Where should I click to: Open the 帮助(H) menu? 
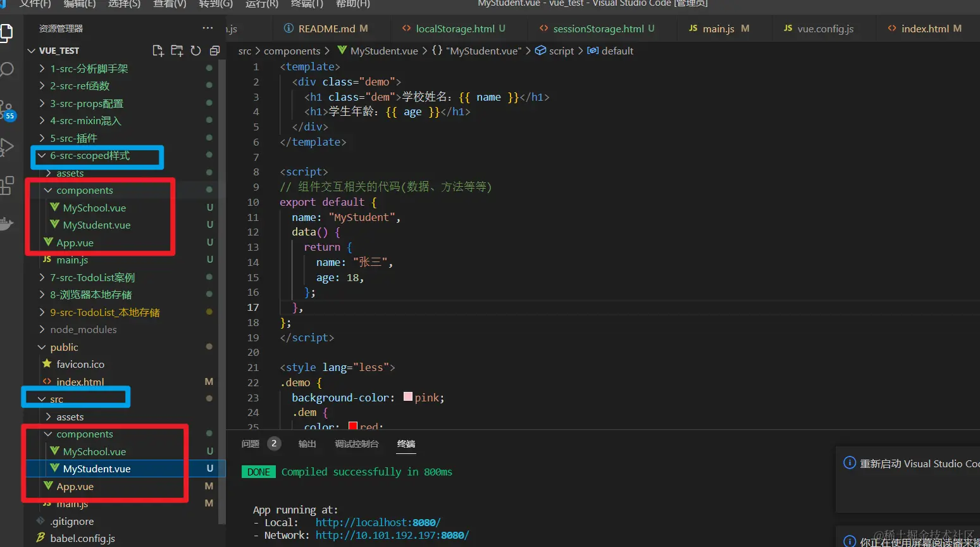click(x=352, y=4)
